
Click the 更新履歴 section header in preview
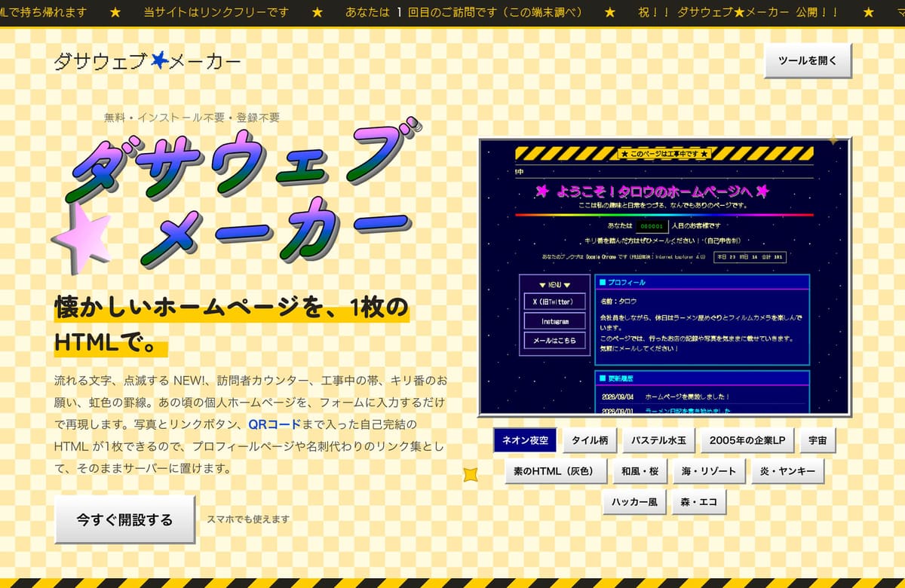[x=702, y=378]
